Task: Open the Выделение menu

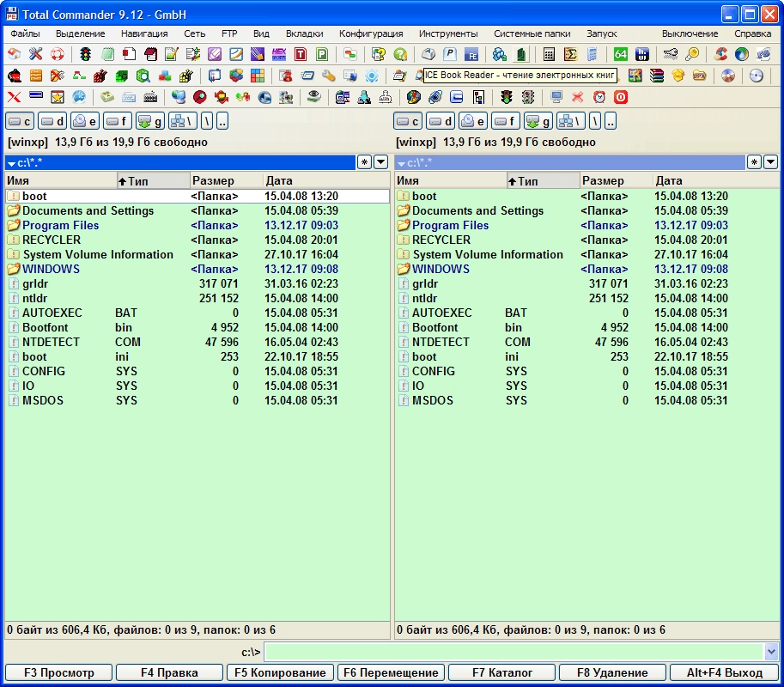Action: click(81, 33)
